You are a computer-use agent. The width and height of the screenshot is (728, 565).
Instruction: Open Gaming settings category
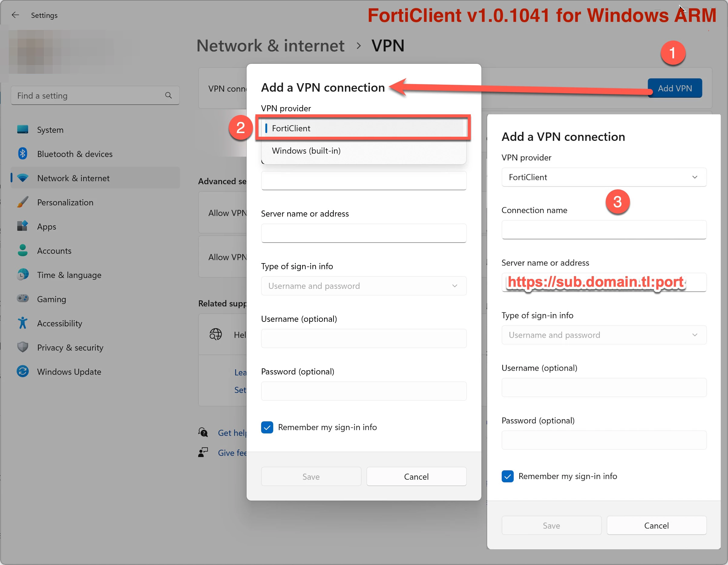pyautogui.click(x=95, y=299)
